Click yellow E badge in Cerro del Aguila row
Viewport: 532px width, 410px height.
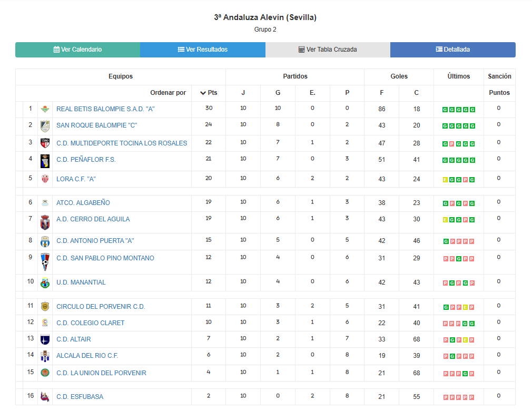pos(445,220)
